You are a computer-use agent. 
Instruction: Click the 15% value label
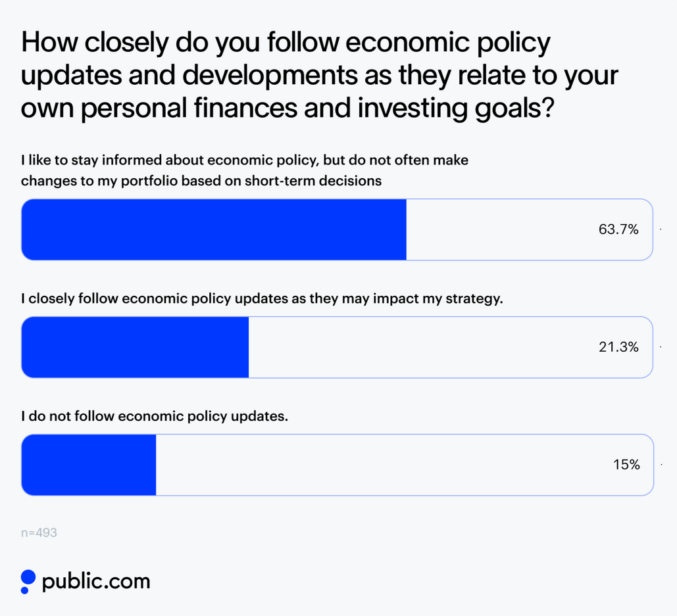626,465
